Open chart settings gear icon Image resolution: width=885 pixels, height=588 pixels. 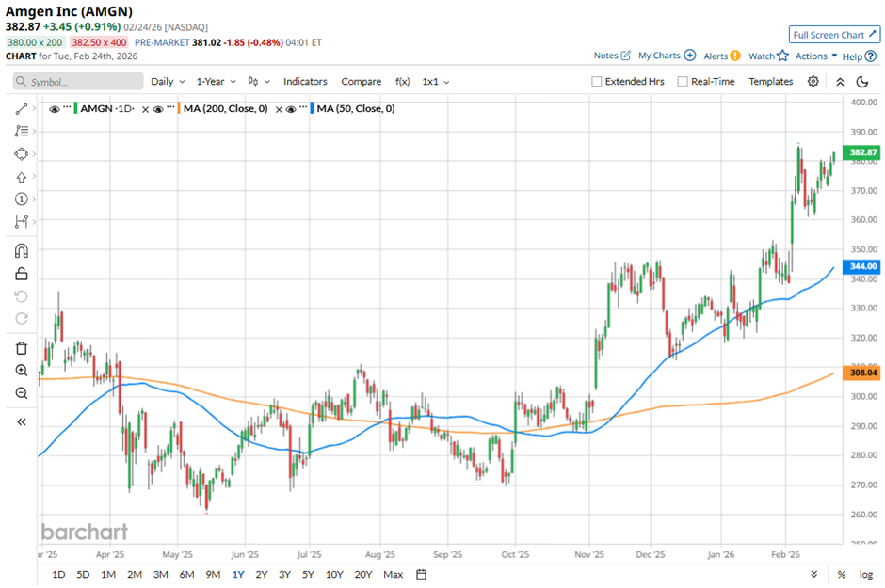click(x=813, y=82)
